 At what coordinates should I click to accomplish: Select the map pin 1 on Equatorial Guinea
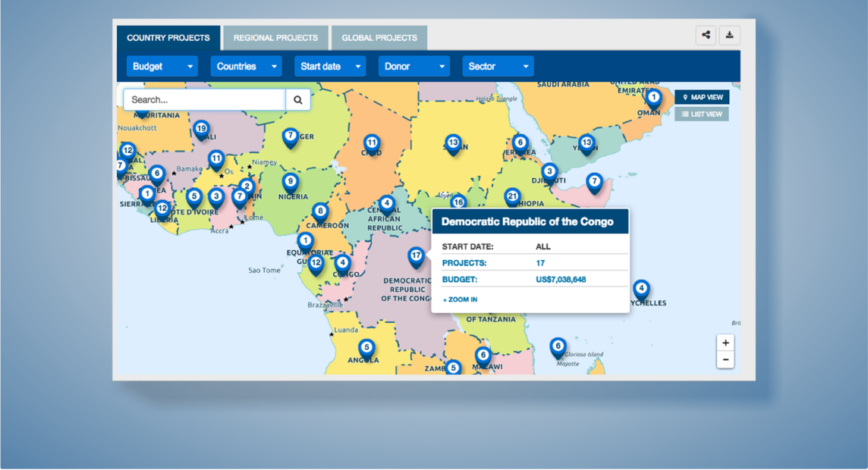point(305,242)
